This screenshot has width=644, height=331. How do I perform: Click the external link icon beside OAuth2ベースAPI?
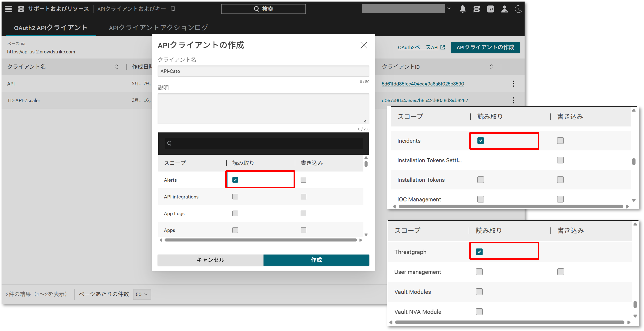[443, 47]
